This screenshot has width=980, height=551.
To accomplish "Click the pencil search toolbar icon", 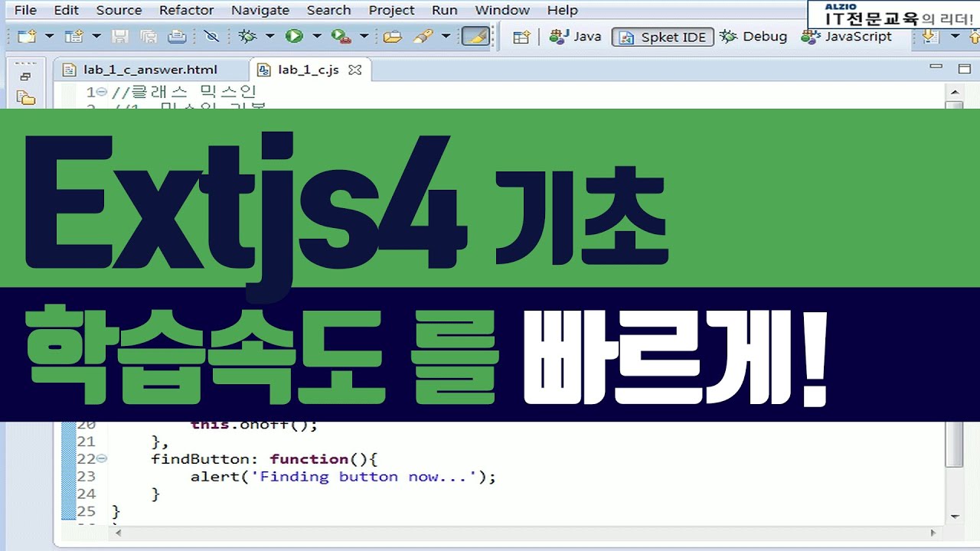I will point(422,36).
